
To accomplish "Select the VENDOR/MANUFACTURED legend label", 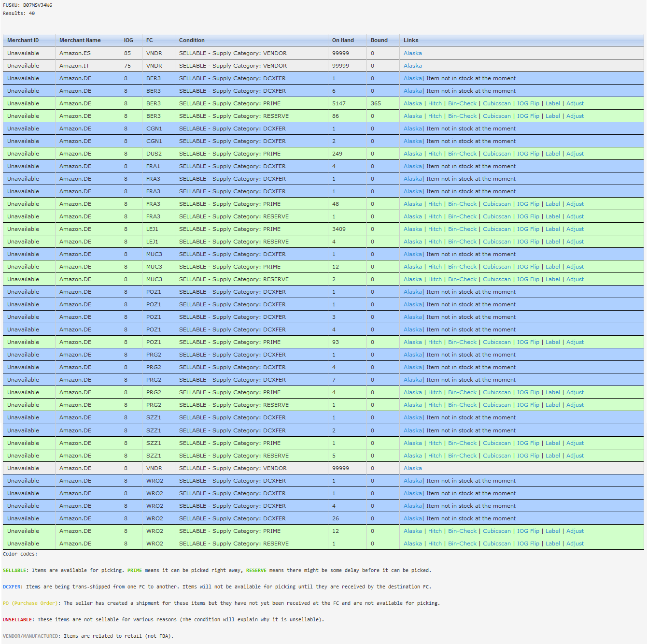I will (31, 636).
